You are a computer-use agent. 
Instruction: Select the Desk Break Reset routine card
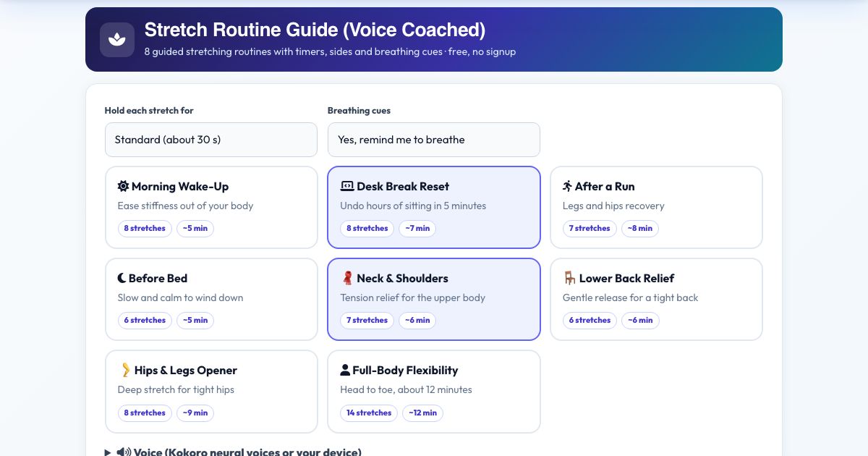point(434,208)
